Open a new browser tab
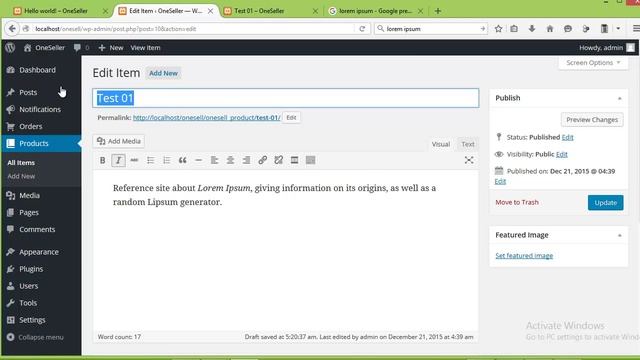 [x=438, y=11]
